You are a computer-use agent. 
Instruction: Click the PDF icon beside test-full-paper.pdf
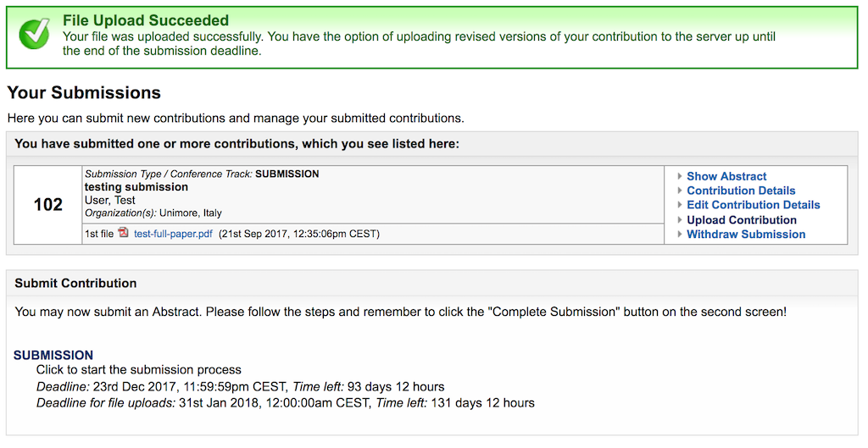(x=124, y=233)
